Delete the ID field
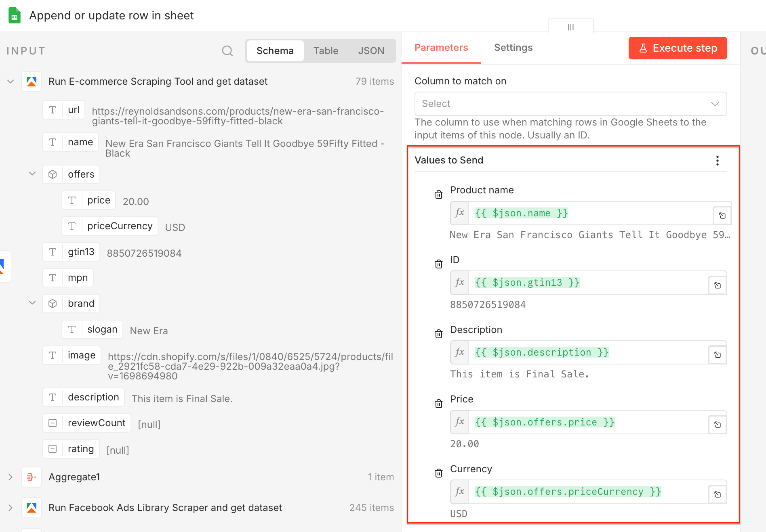 coord(439,264)
